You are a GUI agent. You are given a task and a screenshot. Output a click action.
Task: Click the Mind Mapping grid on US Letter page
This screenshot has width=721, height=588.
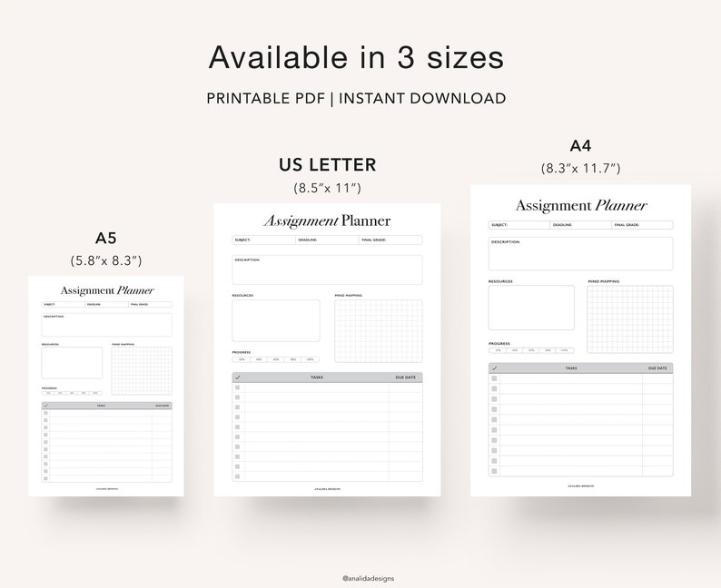click(379, 330)
